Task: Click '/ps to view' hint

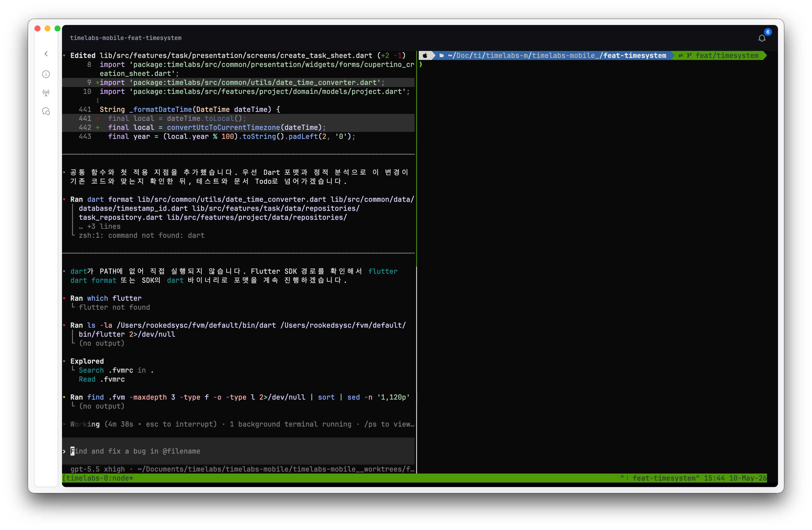Action: 389,424
